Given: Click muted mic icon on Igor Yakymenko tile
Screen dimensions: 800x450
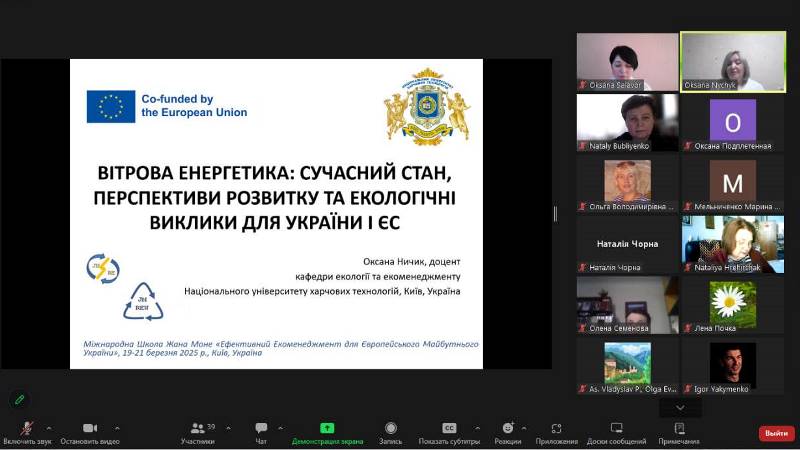Looking at the screenshot, I should (688, 389).
